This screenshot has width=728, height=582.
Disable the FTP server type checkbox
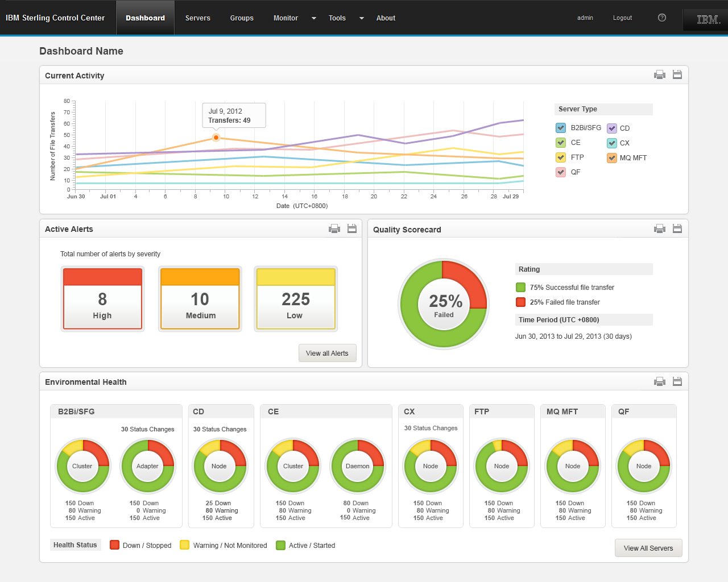click(x=561, y=157)
